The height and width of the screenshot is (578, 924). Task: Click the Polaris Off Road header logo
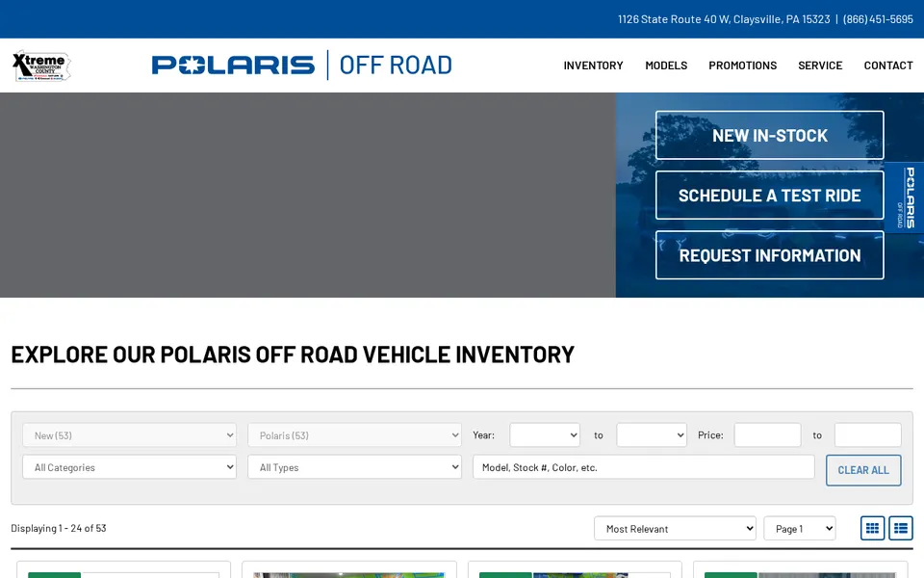[301, 65]
